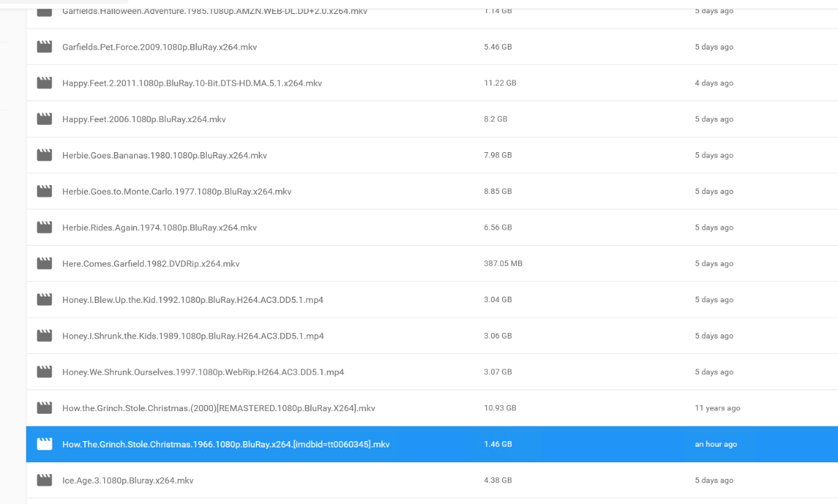Image resolution: width=838 pixels, height=504 pixels.
Task: Click the '4 days ago' modified date
Action: point(714,83)
